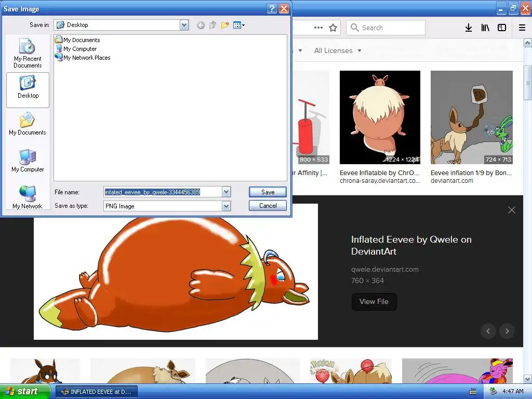This screenshot has width=532, height=399.
Task: Click the 4:47 AM taskbar clock
Action: (513, 392)
